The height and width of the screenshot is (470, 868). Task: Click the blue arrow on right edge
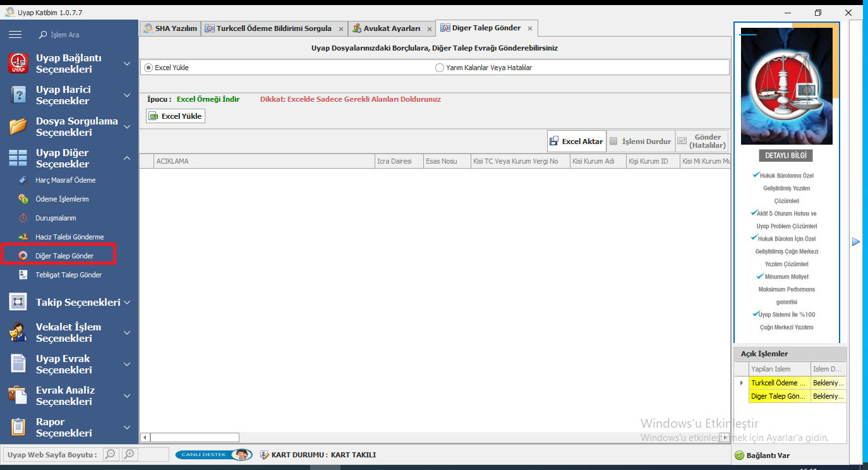point(856,242)
